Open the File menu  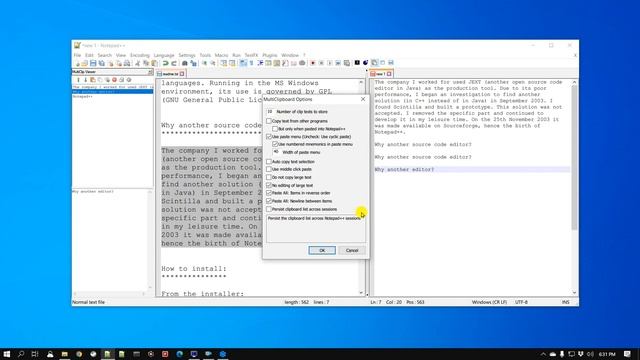tap(77, 55)
